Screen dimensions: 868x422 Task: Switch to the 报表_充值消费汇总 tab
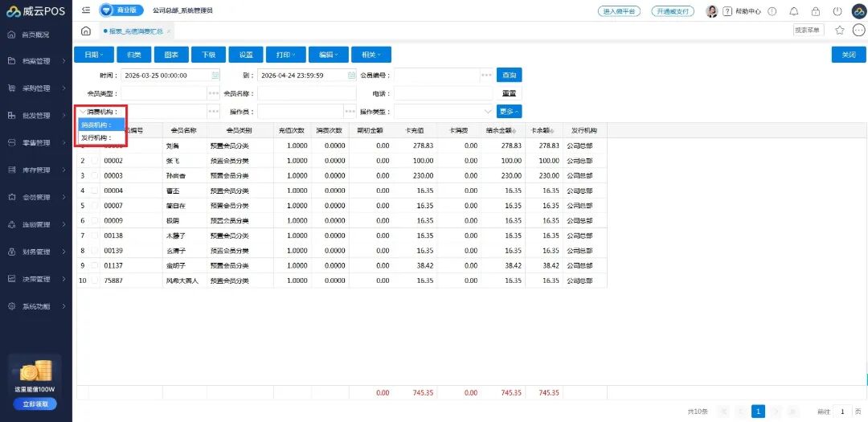pyautogui.click(x=134, y=31)
